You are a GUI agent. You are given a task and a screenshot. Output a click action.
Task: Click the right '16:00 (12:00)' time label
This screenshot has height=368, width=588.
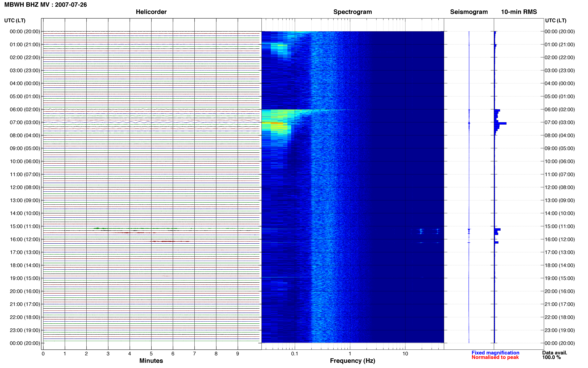(560, 239)
